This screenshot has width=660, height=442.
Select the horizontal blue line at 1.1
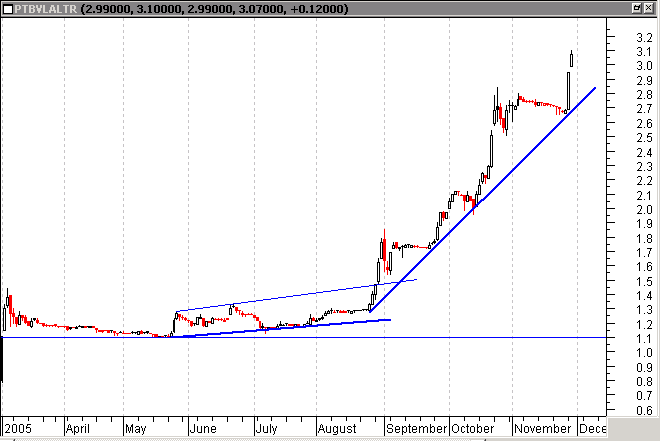[303, 337]
